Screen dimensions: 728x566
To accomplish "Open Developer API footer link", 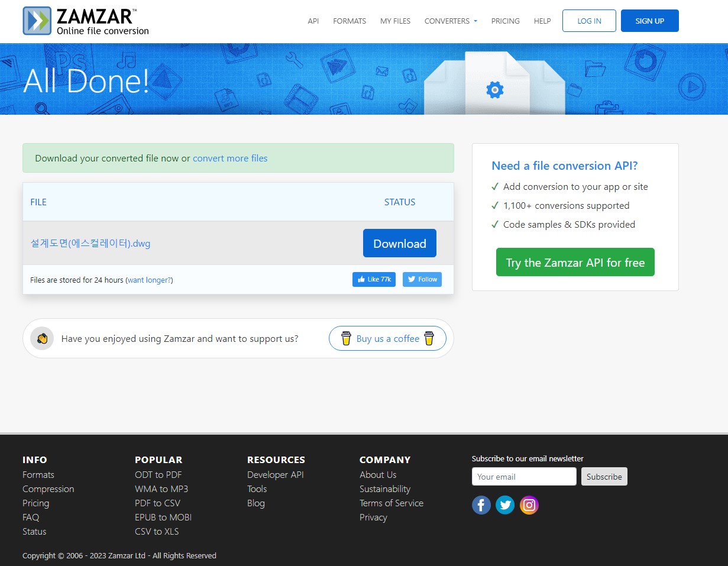I will coord(276,474).
